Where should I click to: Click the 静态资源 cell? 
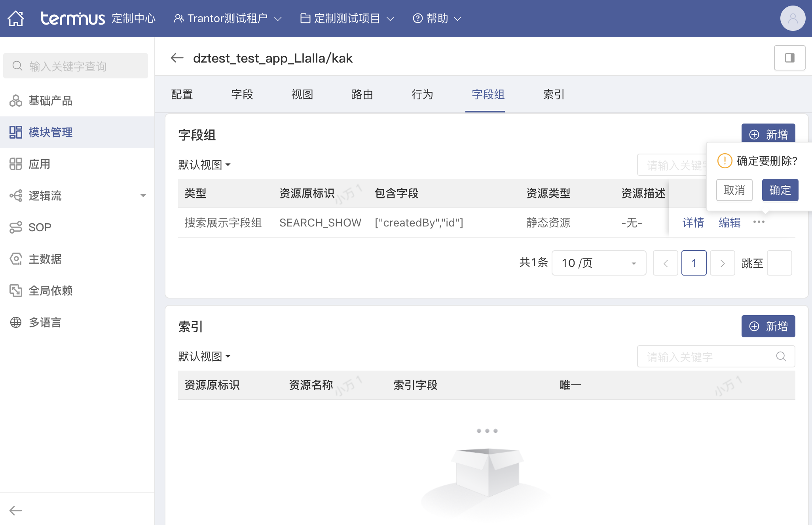tap(548, 223)
